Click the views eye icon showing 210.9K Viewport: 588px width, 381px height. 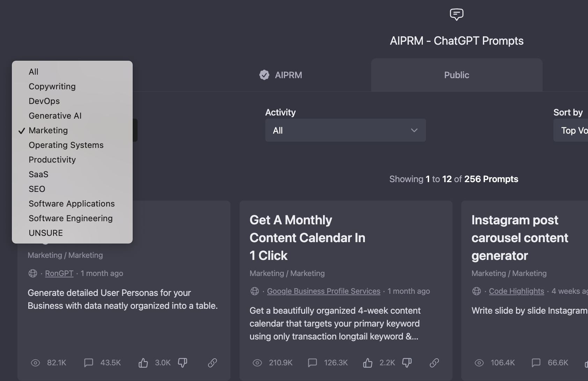pyautogui.click(x=257, y=363)
